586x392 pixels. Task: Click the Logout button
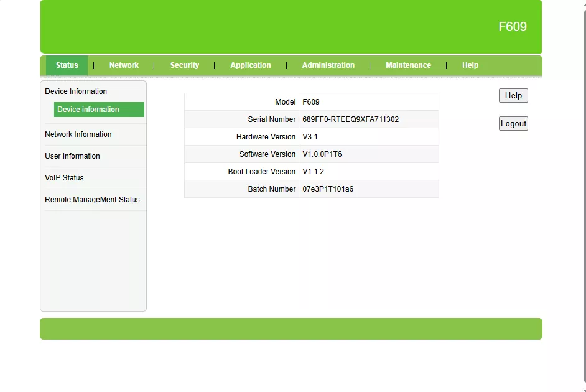click(513, 124)
